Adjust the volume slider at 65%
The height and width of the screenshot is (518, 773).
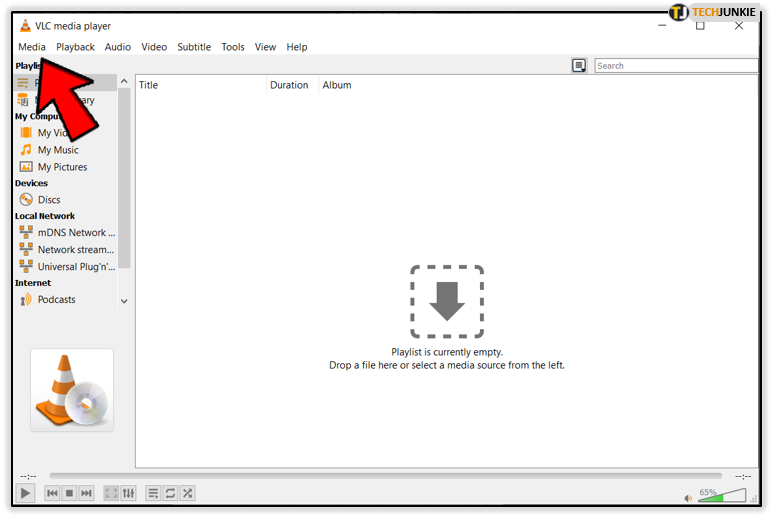[x=722, y=495]
